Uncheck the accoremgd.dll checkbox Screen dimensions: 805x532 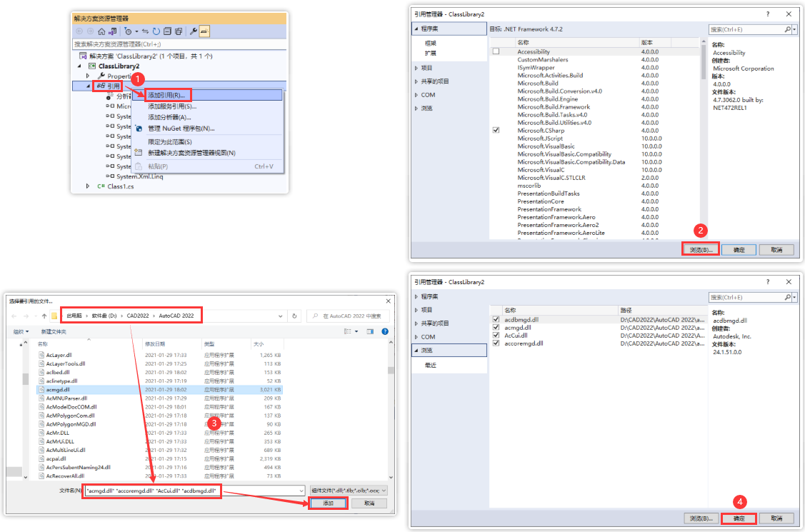pos(496,343)
